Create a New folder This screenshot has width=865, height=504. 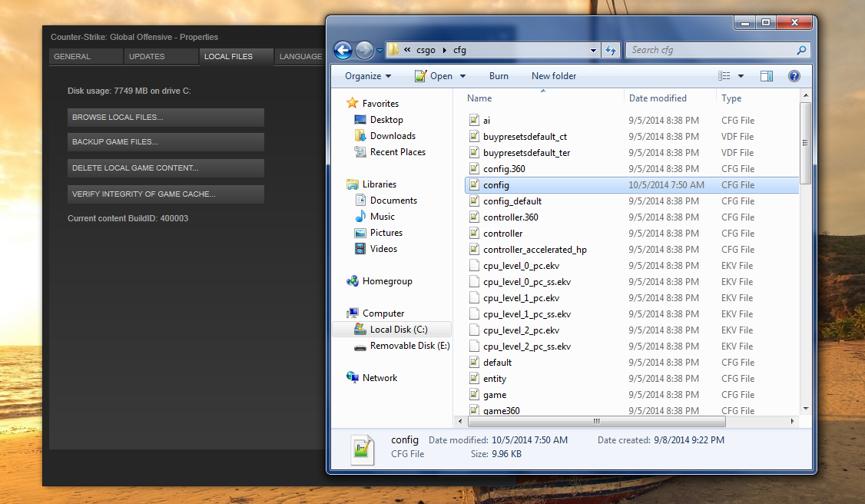554,76
